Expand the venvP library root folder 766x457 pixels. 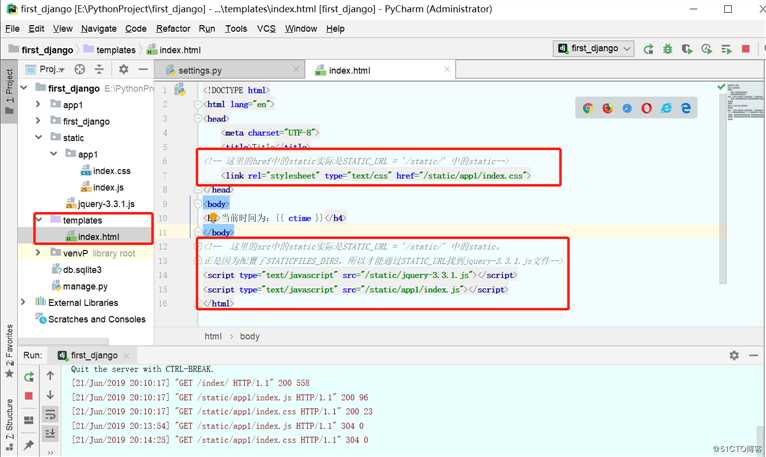[38, 253]
